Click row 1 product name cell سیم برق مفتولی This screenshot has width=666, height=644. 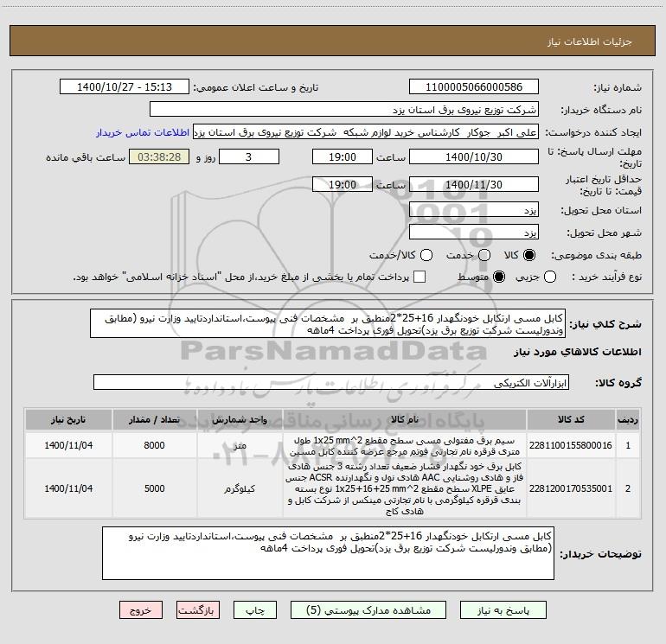pyautogui.click(x=405, y=445)
